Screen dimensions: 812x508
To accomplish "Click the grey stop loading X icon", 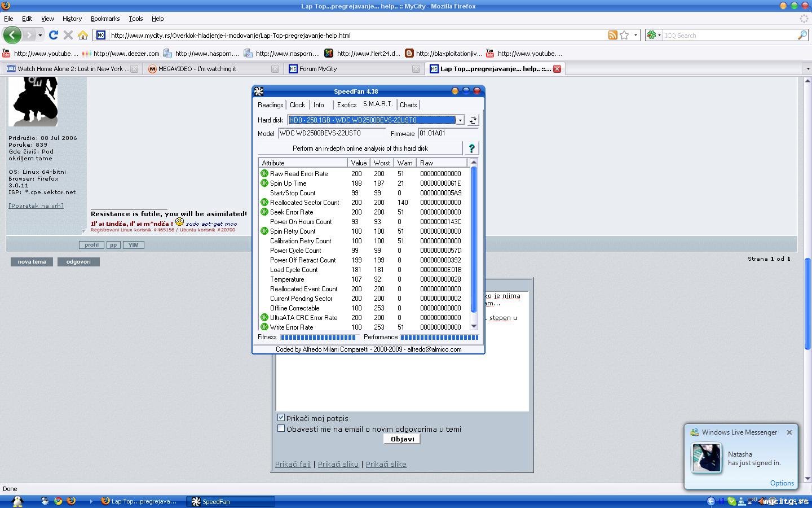I will 68,35.
